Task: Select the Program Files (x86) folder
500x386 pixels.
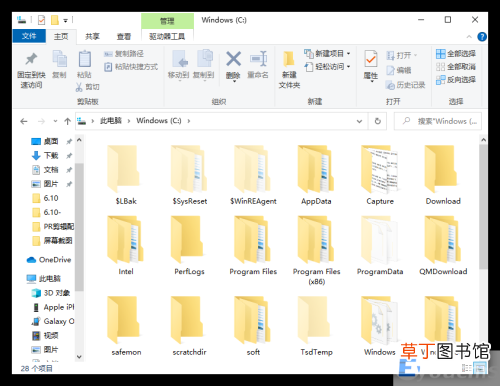Action: coord(316,251)
